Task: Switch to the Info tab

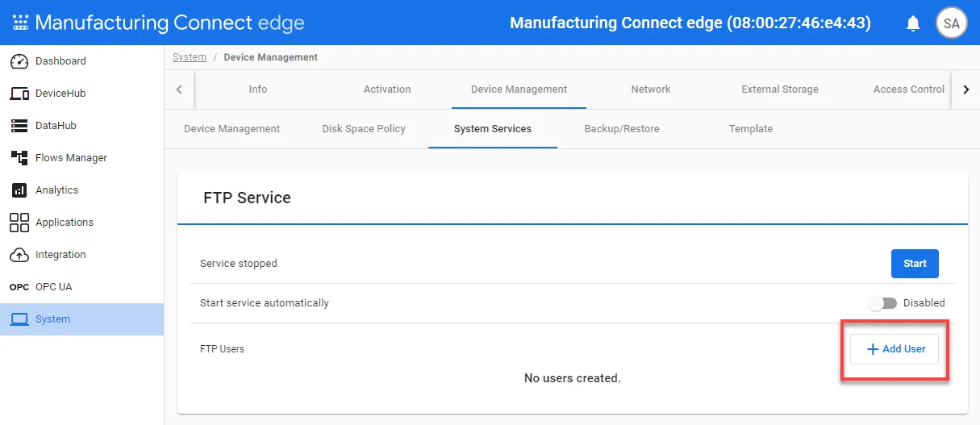Action: pos(258,90)
